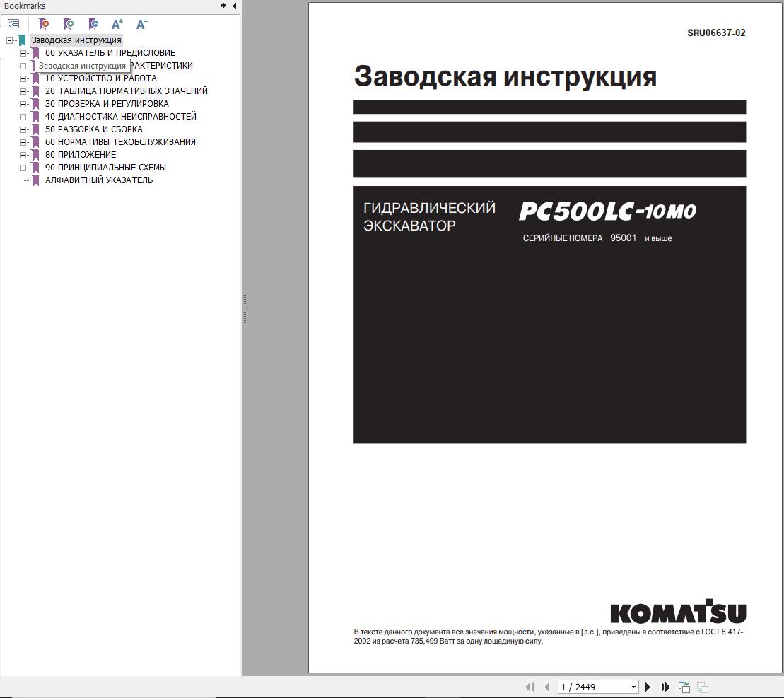
Task: Open bookmark 00 УКАЗАТЕЛЬ И ПРЕДИСЛОВИЕ
Action: point(110,53)
